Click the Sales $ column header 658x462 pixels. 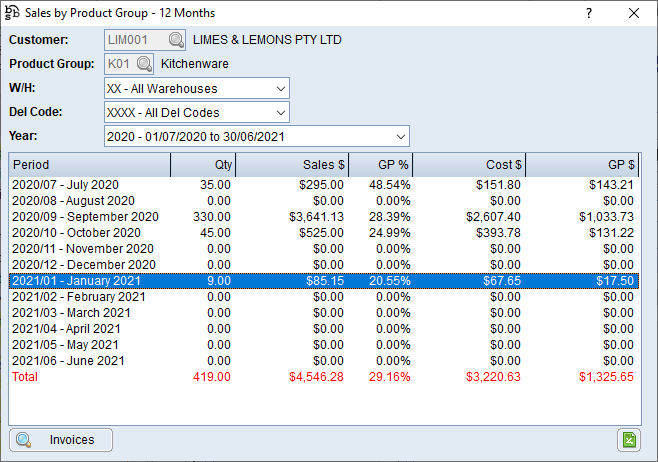pyautogui.click(x=292, y=165)
